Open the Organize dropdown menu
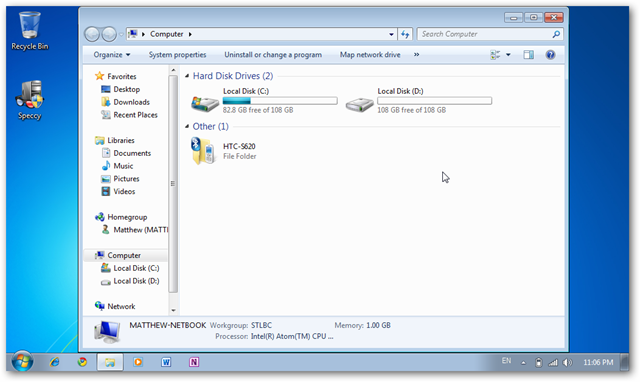Image resolution: width=640 pixels, height=382 pixels. [x=111, y=55]
